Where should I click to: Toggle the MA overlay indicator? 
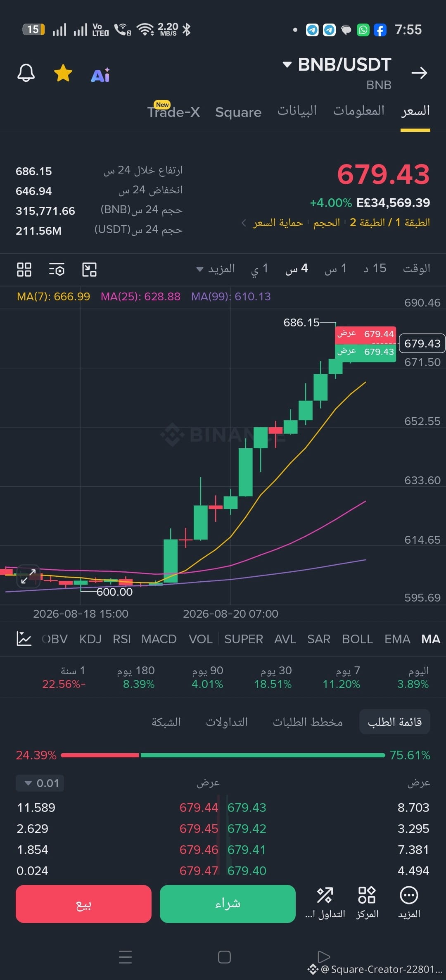coord(431,639)
